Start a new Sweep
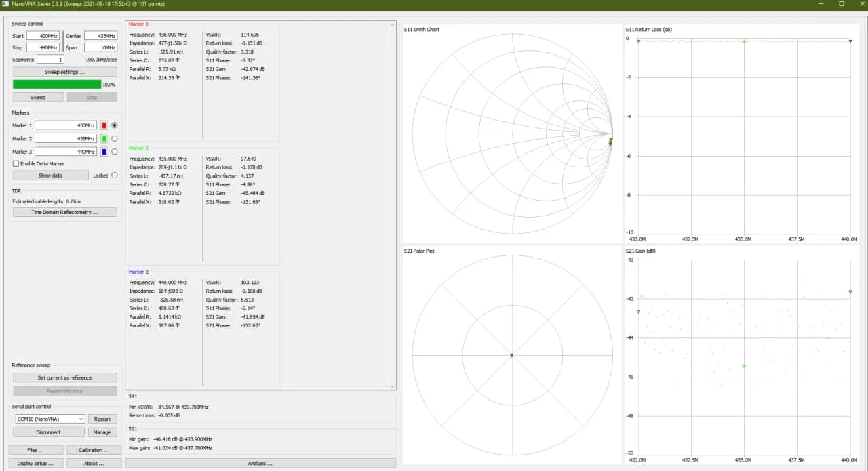868x471 pixels. pos(38,97)
